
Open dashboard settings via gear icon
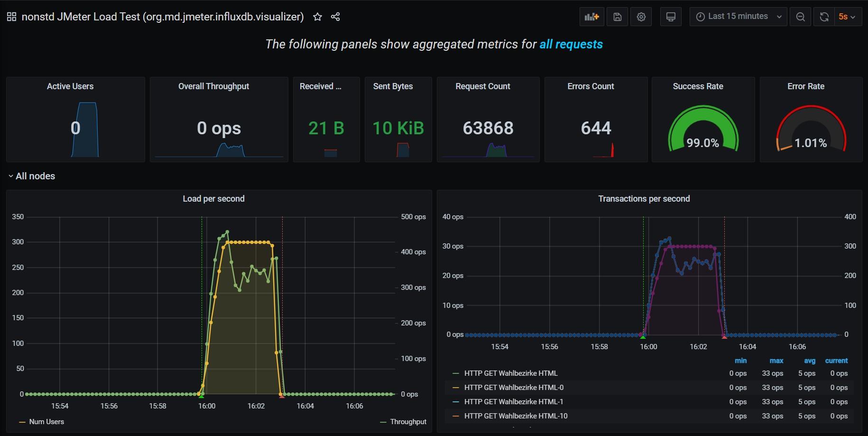click(x=641, y=16)
